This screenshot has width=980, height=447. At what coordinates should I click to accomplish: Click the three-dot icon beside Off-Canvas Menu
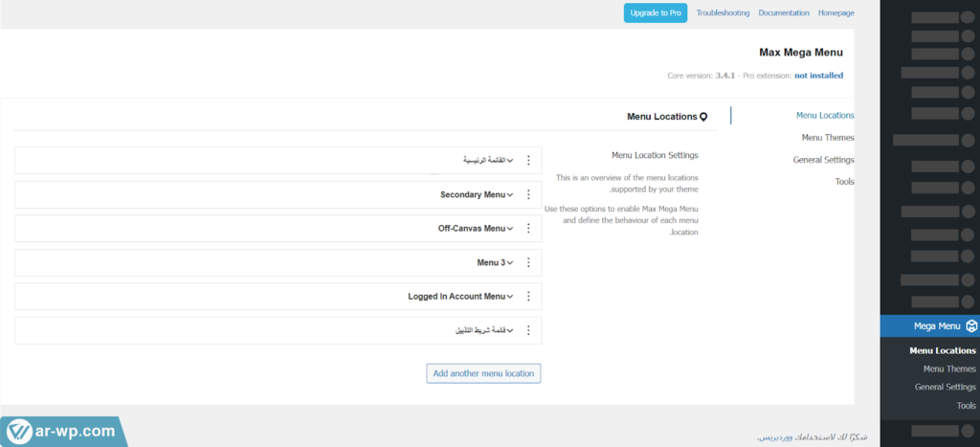click(x=528, y=229)
